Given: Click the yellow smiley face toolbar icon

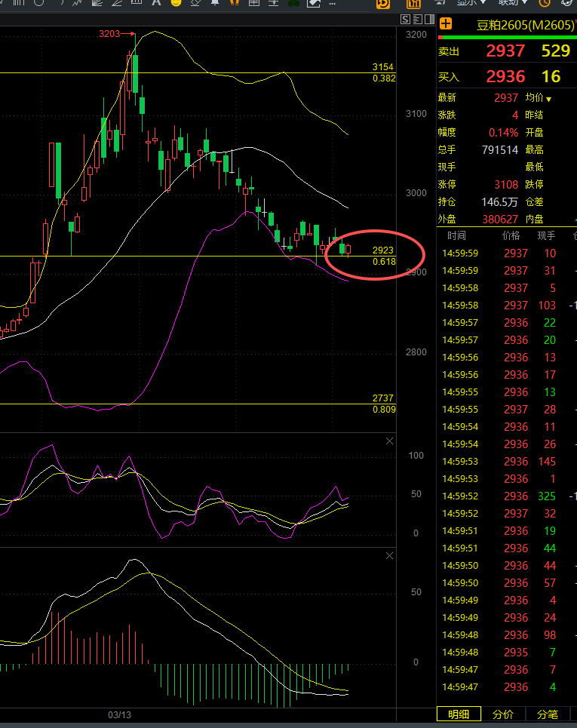Looking at the screenshot, I should tap(176, 3).
